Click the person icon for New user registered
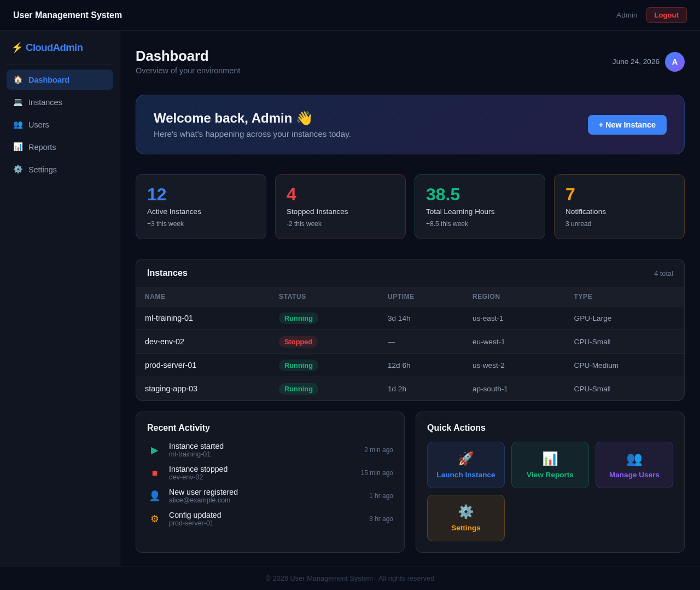700x590 pixels. [155, 496]
